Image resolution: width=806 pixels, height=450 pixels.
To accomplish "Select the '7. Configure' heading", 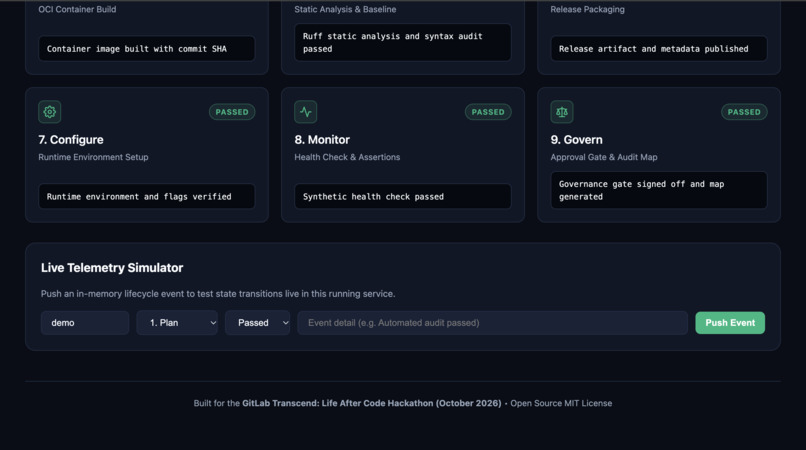I will coord(70,140).
